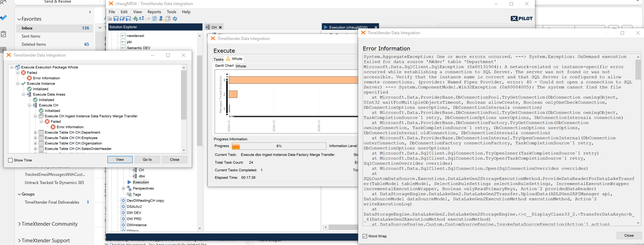The image size is (644, 245).
Task: Click the newdevssl data source icon
Action: tap(123, 36)
